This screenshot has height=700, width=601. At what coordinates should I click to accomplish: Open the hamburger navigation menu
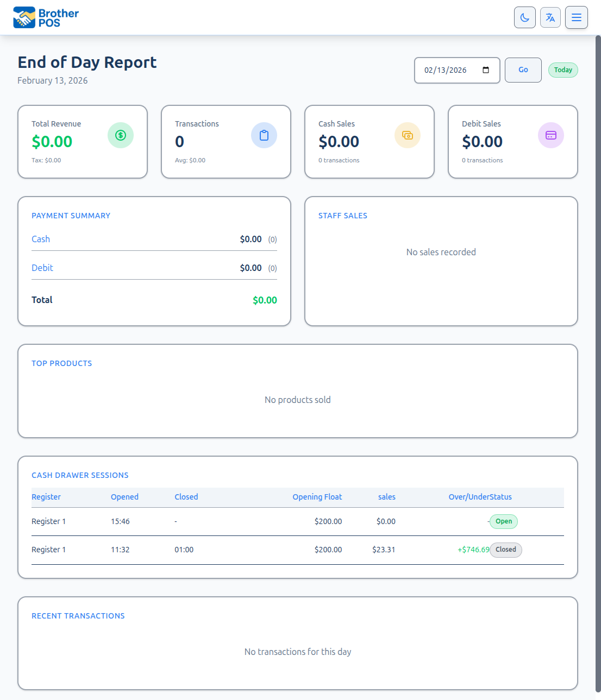tap(576, 17)
